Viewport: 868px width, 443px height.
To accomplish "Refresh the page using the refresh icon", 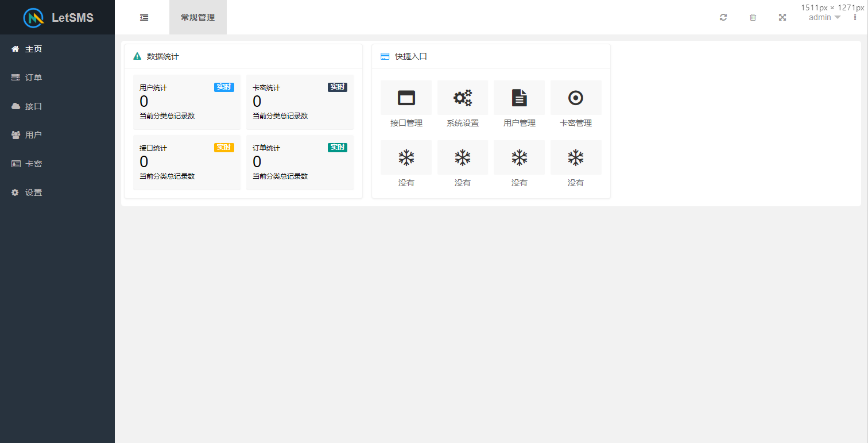I will (723, 17).
